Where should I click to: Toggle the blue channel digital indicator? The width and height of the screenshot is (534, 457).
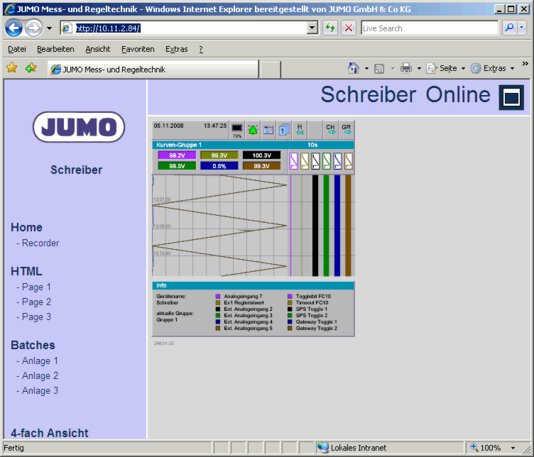tap(337, 161)
